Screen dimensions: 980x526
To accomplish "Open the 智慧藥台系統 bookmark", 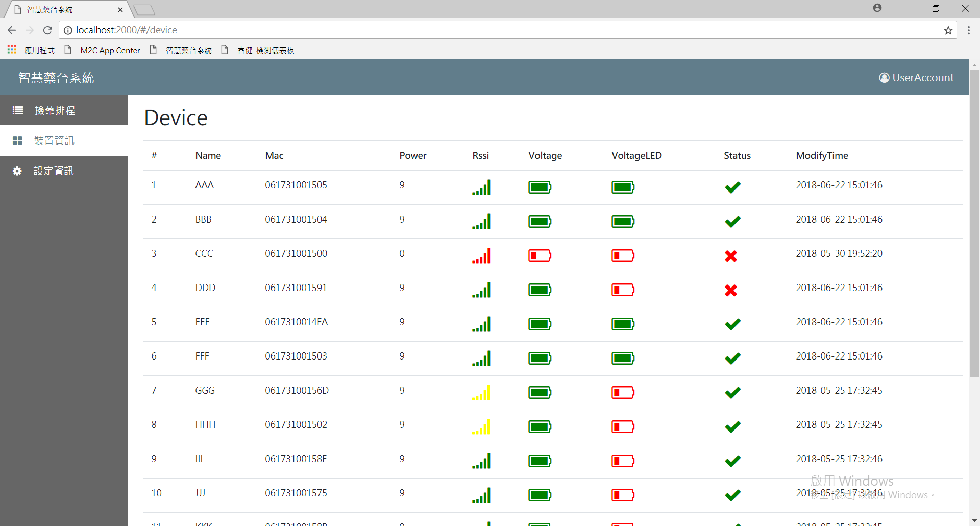I will pos(181,50).
